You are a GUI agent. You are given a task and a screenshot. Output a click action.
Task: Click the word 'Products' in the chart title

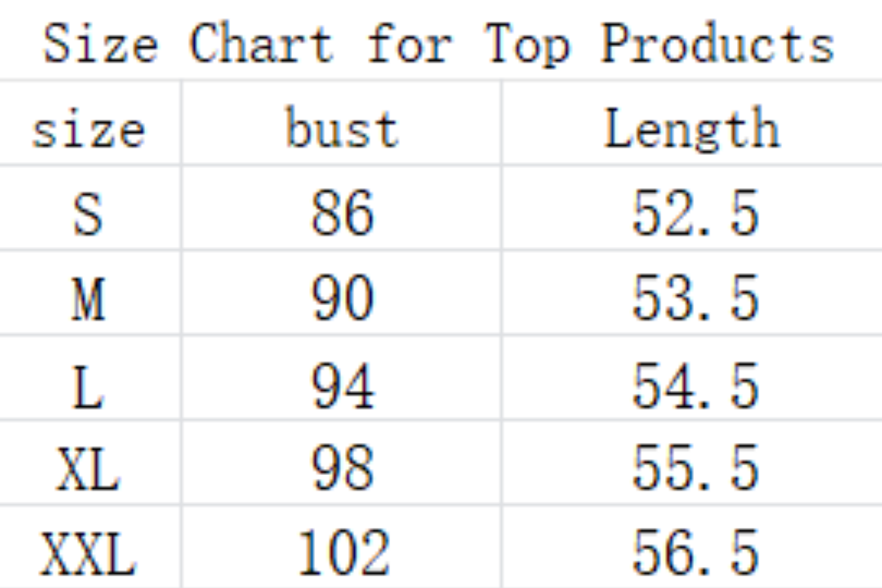(x=717, y=44)
